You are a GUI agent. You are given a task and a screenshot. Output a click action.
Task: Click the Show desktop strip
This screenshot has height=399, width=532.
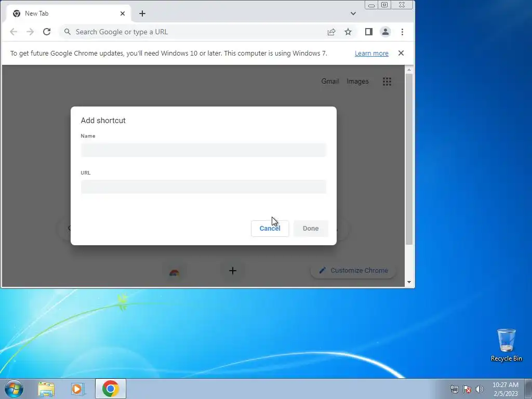528,389
